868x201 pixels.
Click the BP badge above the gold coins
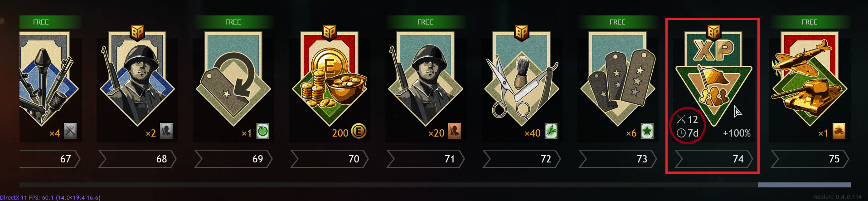point(330,32)
